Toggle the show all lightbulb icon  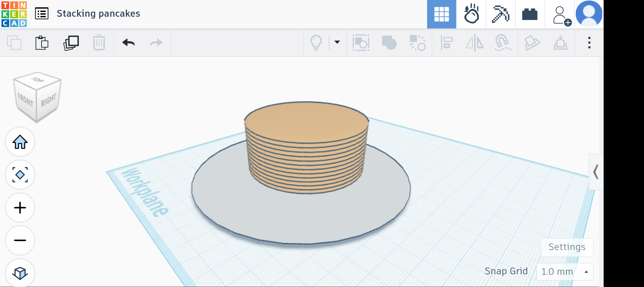(x=316, y=43)
